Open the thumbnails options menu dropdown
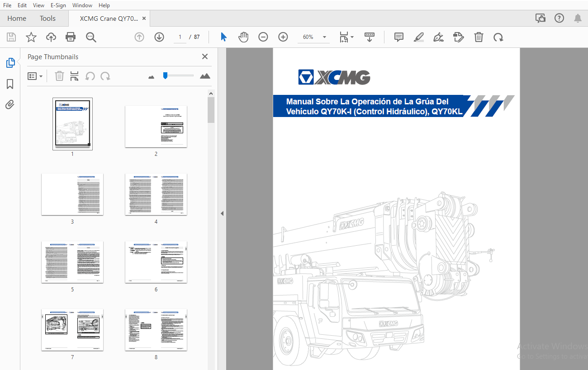 pos(35,76)
